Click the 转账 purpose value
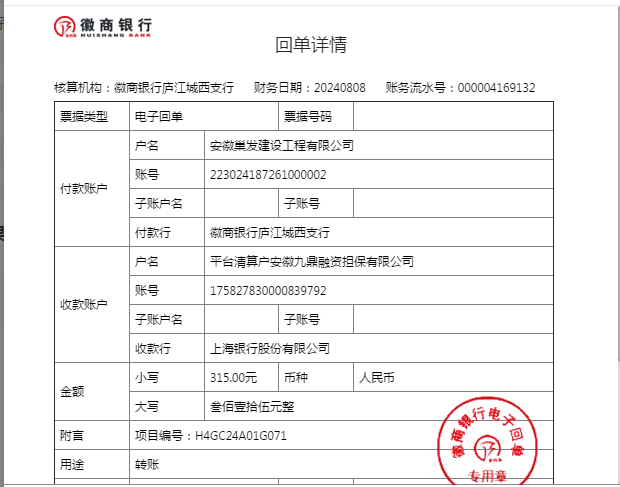620x487 pixels. point(147,465)
